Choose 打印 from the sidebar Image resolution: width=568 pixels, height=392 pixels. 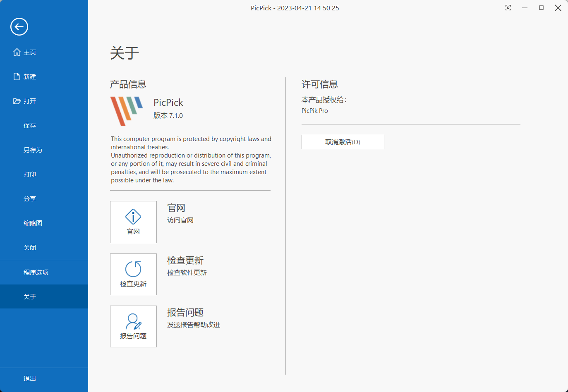click(x=44, y=174)
